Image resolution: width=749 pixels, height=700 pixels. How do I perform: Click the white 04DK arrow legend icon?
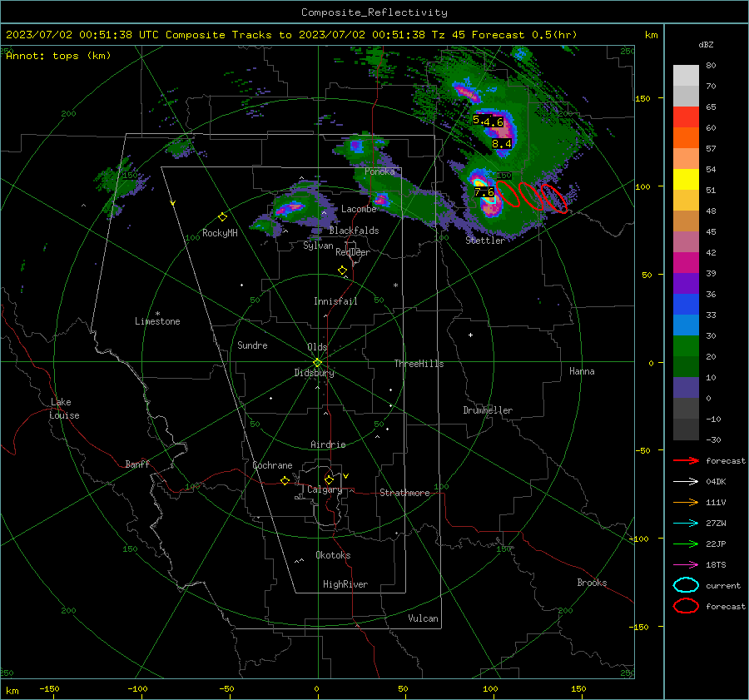click(x=686, y=481)
